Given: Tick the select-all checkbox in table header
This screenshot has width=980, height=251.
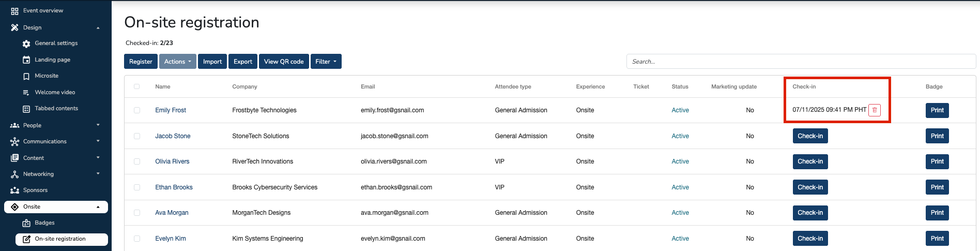Looking at the screenshot, I should tap(137, 86).
